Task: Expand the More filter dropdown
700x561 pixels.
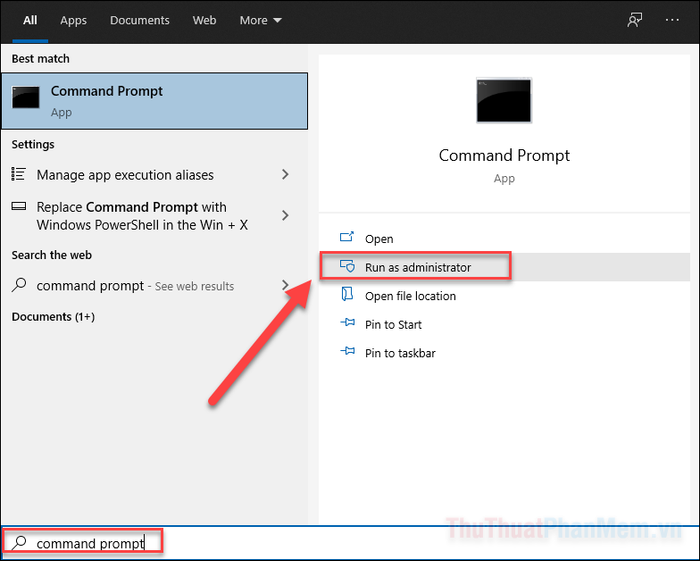Action: coord(261,20)
